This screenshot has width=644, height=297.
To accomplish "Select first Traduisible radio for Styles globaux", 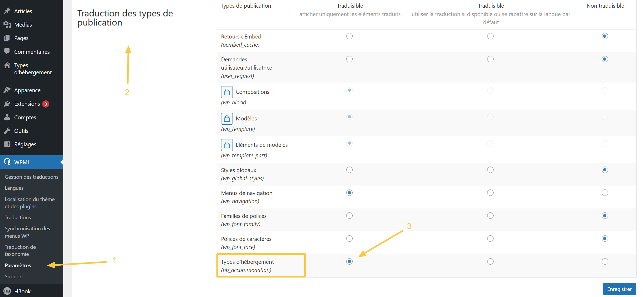I will click(x=349, y=170).
